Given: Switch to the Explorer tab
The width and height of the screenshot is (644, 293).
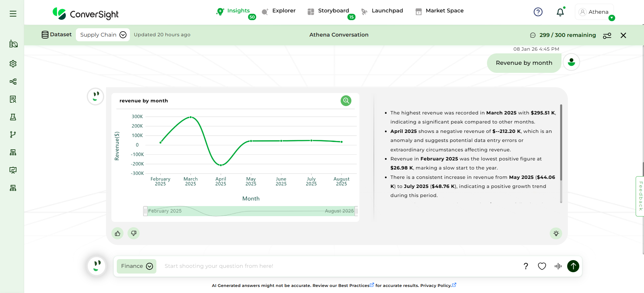Looking at the screenshot, I should point(279,11).
